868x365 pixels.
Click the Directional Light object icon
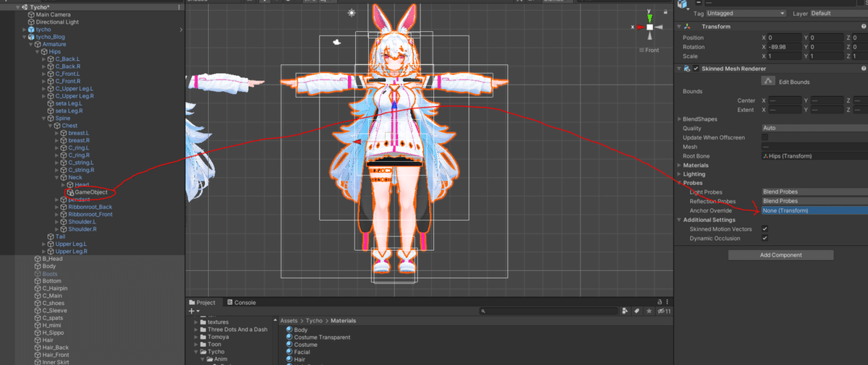click(x=31, y=22)
